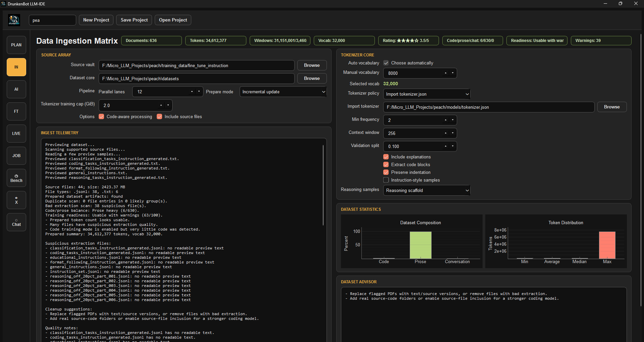Browse for the Import tokenizer file
The height and width of the screenshot is (342, 644).
point(612,107)
